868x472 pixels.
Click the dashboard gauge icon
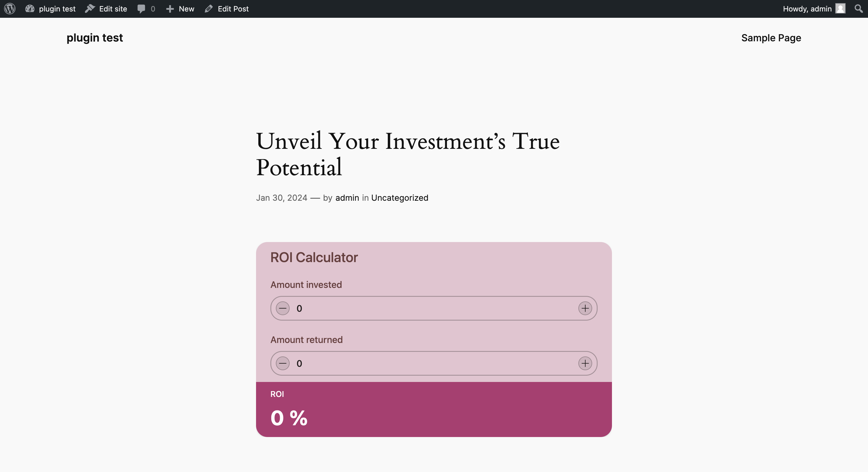click(x=30, y=9)
